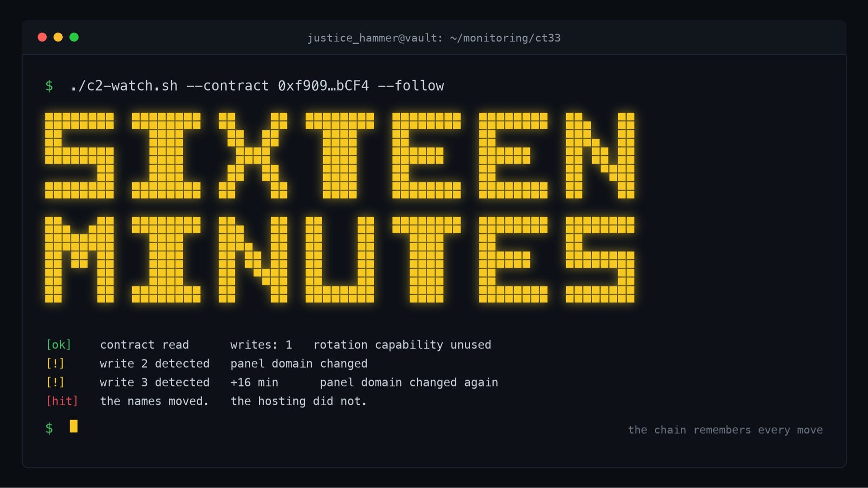
Task: Click 'panel domain changed again' text
Action: tap(409, 382)
